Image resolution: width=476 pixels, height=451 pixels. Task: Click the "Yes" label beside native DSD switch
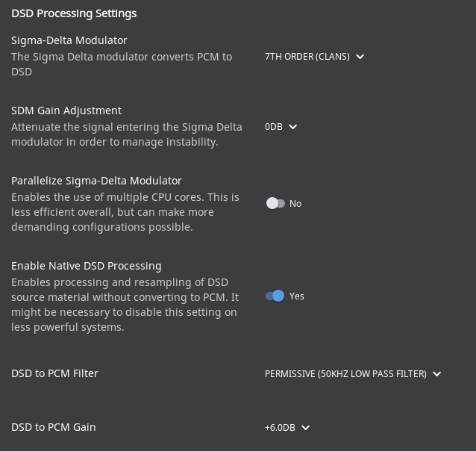(x=297, y=296)
